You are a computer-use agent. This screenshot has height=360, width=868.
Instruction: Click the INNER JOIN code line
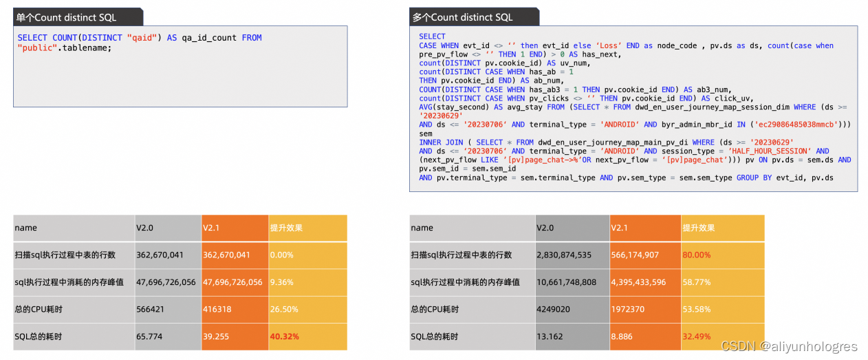(x=605, y=142)
